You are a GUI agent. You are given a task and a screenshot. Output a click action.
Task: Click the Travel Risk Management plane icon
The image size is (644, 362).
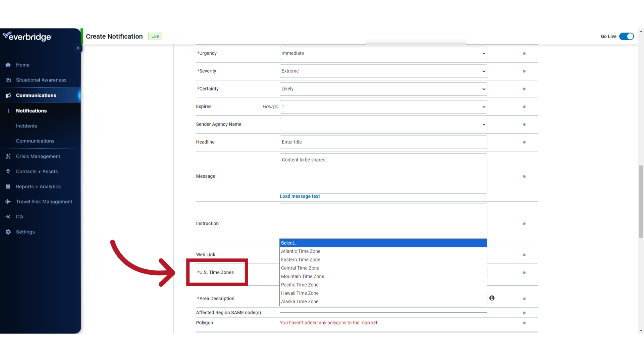click(x=8, y=202)
